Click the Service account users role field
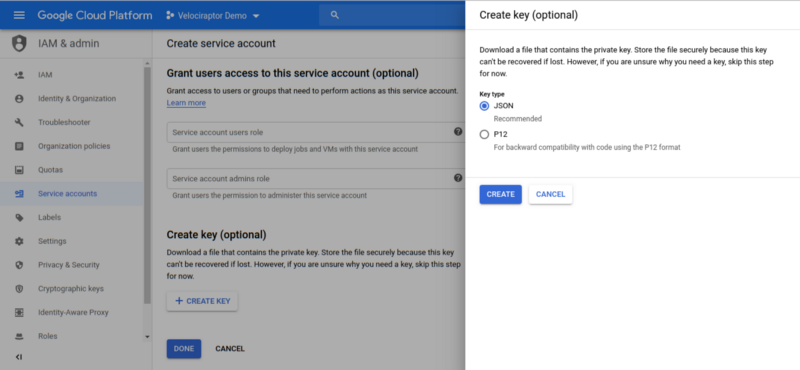Viewport: 800px width, 370px height. point(315,132)
